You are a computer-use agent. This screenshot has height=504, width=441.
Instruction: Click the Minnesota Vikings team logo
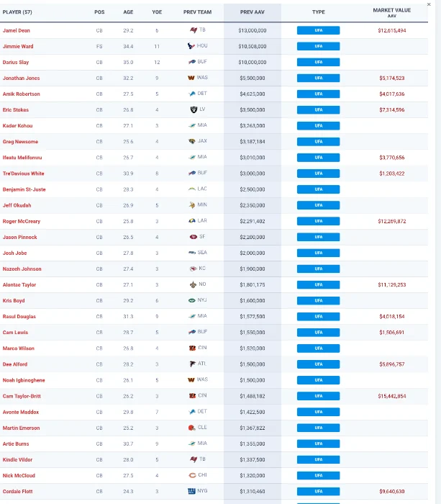[191, 205]
